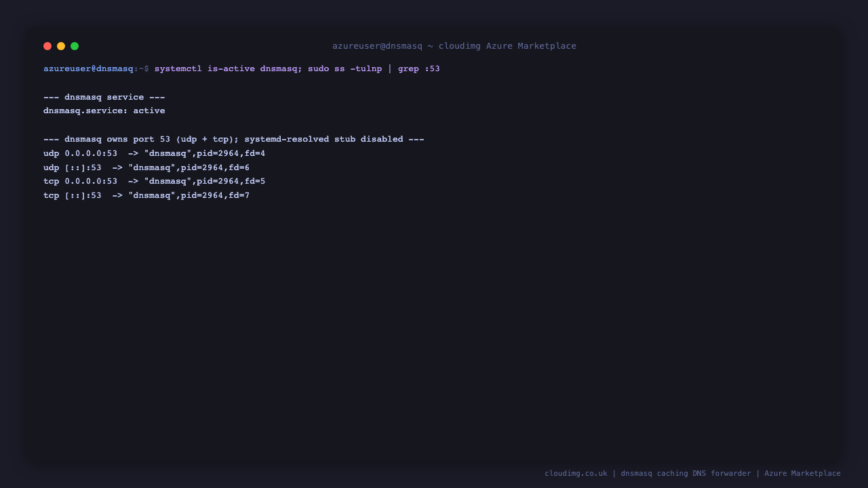The height and width of the screenshot is (488, 868).
Task: Click the 'udp 0.0.0.0:53' line with fd=4
Action: click(155, 153)
